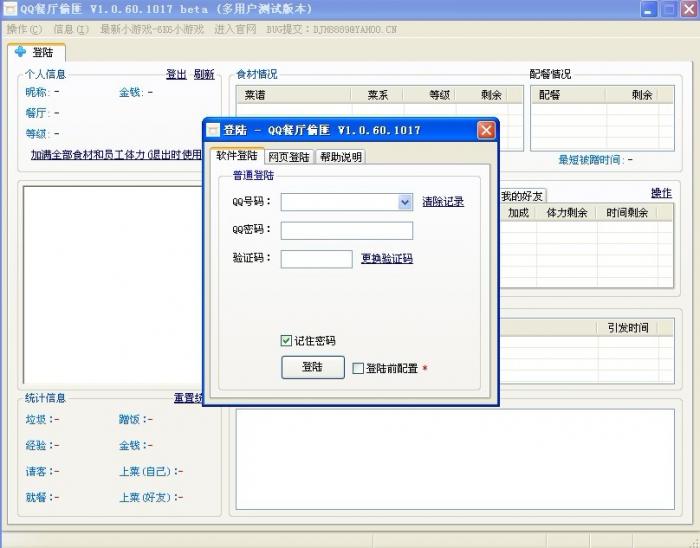Open the 最新小游戏 menu item

152,29
